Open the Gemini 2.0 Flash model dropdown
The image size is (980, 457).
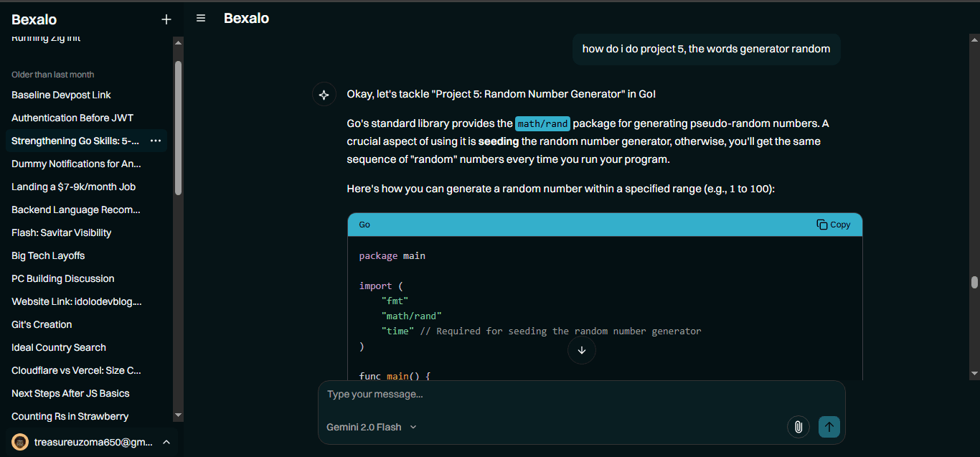tap(371, 427)
